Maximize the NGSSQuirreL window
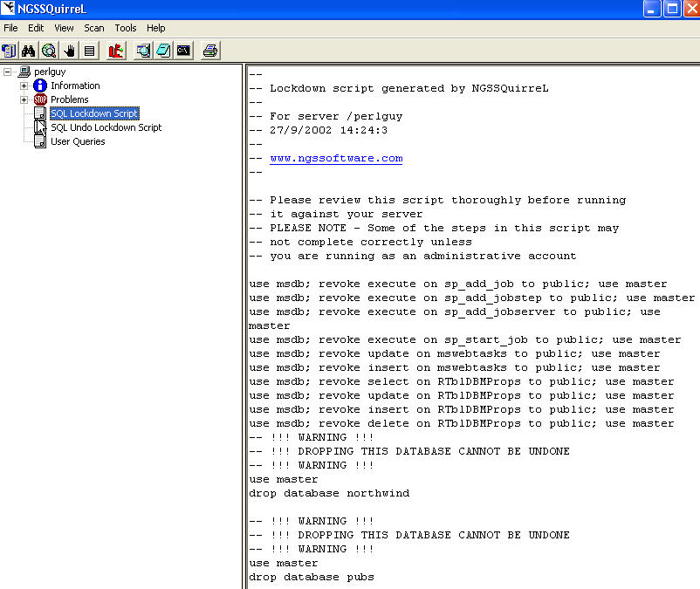 [672, 9]
